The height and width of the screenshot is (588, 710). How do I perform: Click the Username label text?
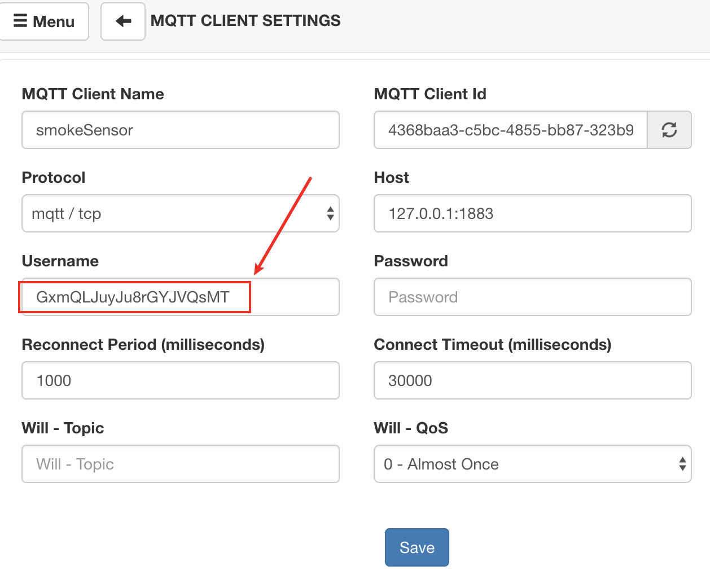60,261
